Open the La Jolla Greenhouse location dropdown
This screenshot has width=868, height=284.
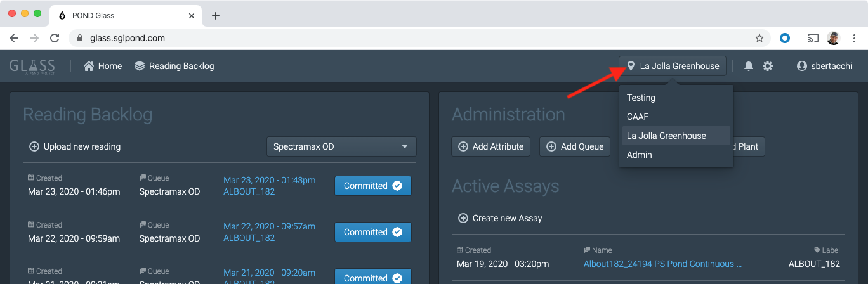[673, 66]
